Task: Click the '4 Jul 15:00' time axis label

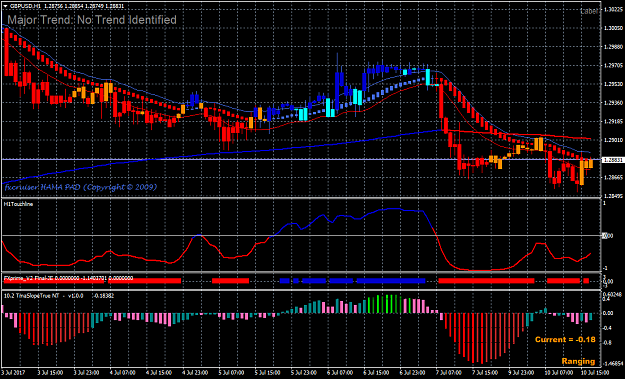Action: [159, 373]
